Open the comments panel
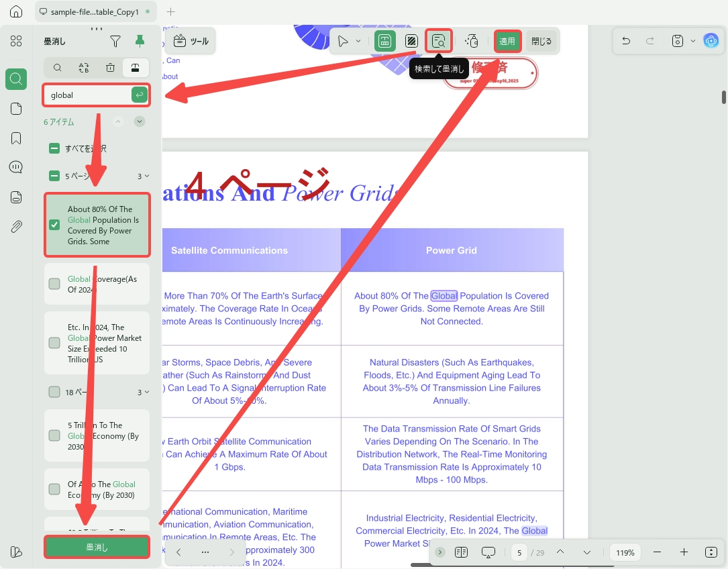This screenshot has width=728, height=569. 16,167
